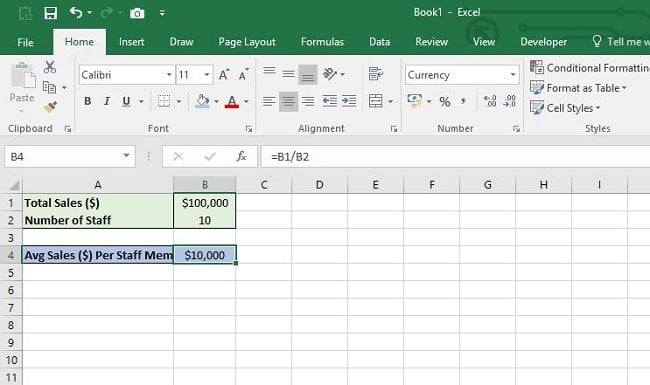Apply Accounting Number Format icon
This screenshot has height=385, width=650.
click(x=415, y=101)
